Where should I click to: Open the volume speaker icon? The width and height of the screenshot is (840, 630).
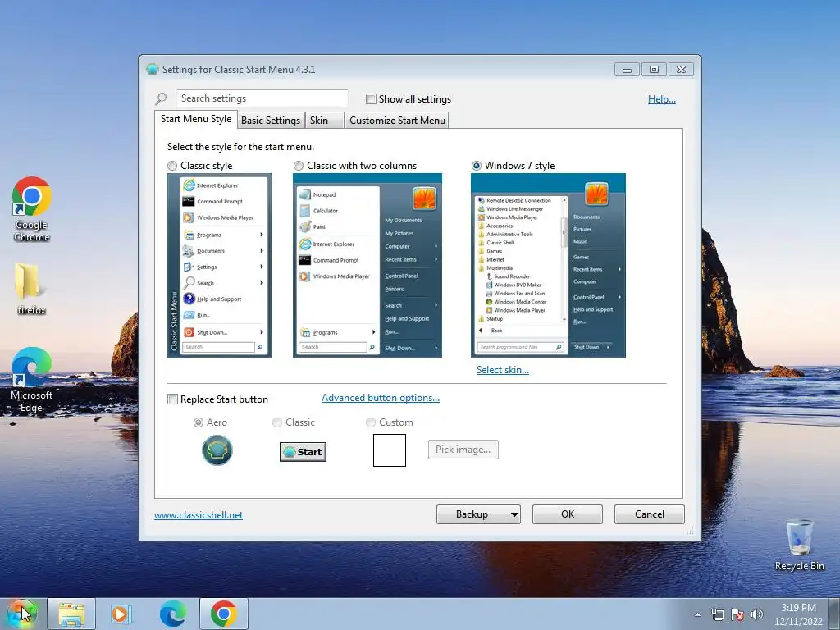tap(757, 614)
